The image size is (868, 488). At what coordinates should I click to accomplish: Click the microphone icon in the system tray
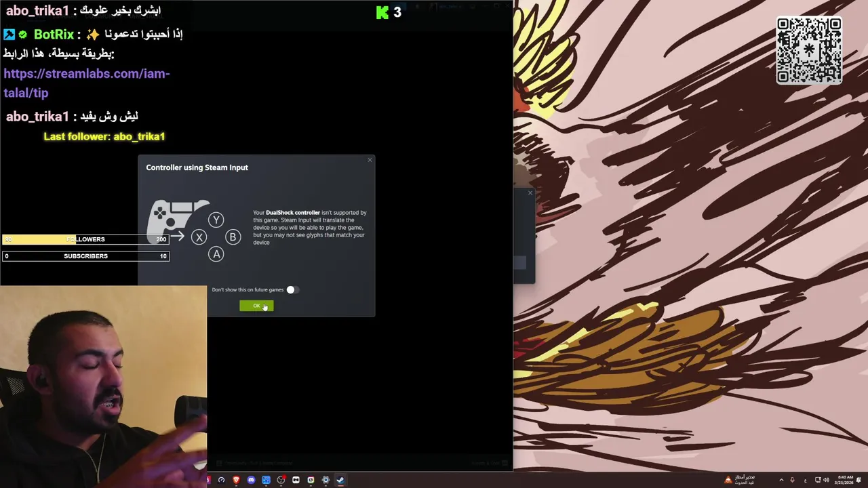pyautogui.click(x=792, y=480)
